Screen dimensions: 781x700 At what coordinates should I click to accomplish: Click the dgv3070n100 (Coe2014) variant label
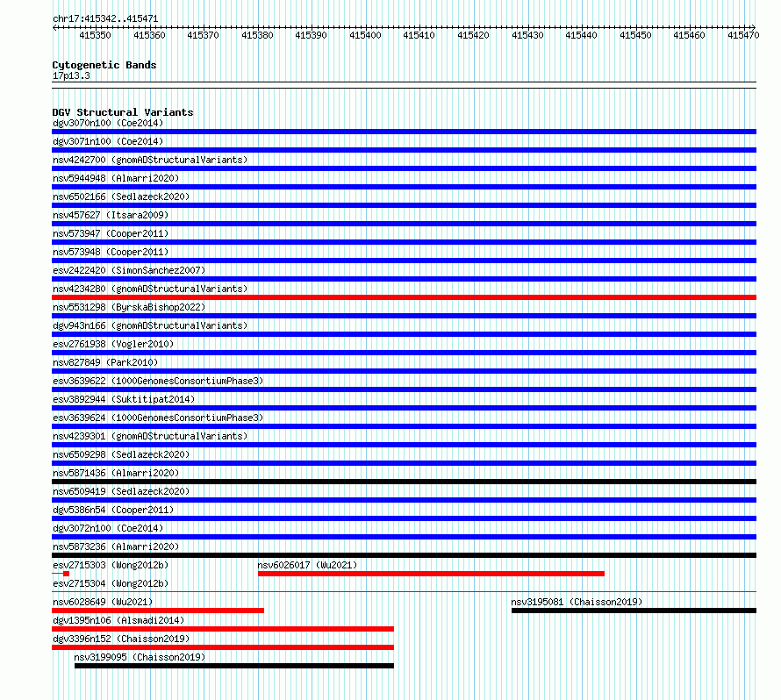pos(108,123)
